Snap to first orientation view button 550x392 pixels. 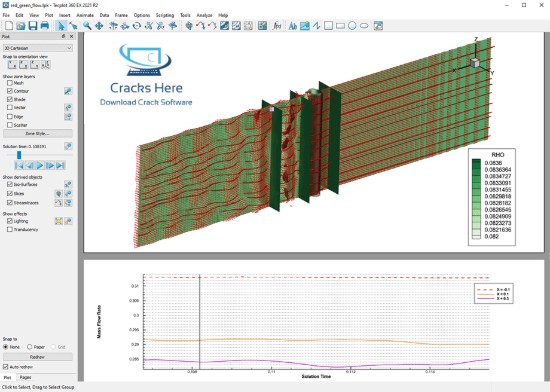point(12,65)
